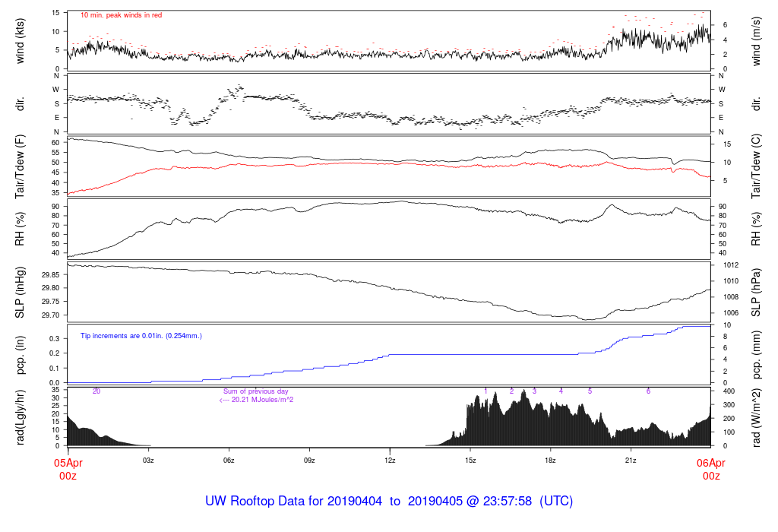Click the '06z' time axis tick
This screenshot has width=778, height=532.
point(229,461)
